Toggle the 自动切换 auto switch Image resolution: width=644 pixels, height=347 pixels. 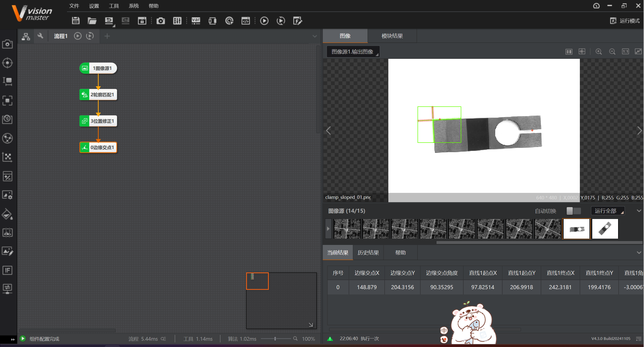[573, 211]
